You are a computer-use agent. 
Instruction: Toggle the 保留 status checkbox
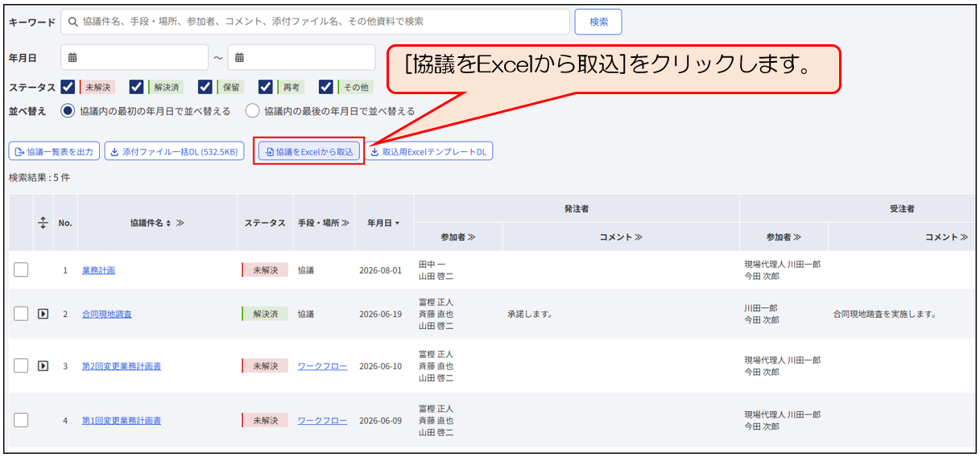tap(205, 87)
